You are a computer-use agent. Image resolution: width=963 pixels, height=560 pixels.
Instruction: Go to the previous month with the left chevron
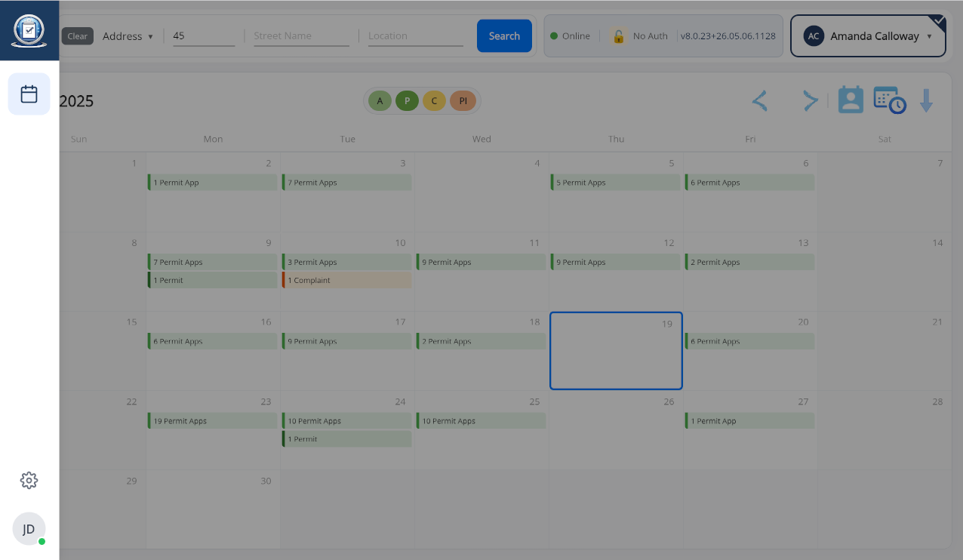tap(760, 101)
